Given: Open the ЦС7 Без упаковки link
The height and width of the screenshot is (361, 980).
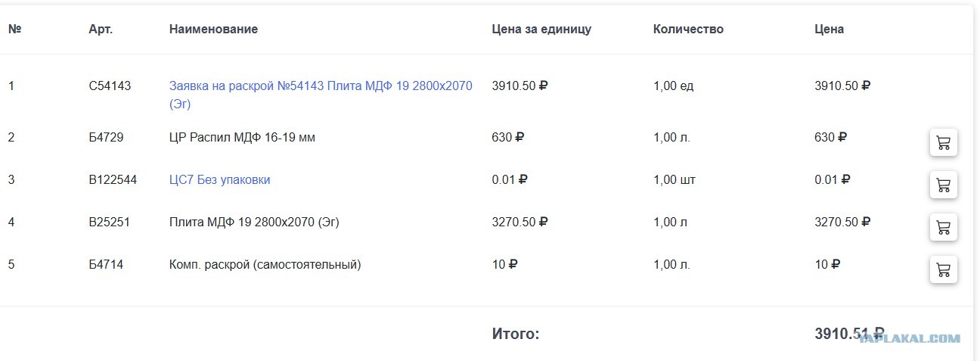Looking at the screenshot, I should [219, 179].
